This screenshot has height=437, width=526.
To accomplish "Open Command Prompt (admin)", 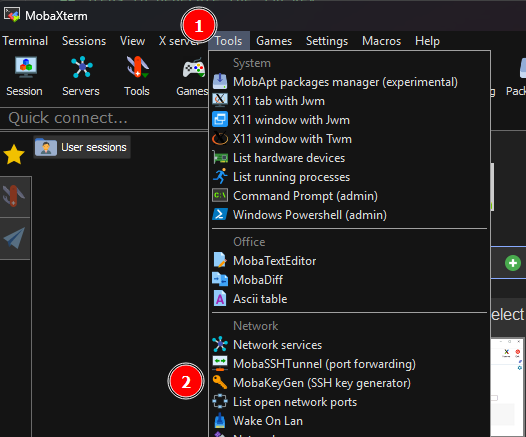I will tap(349, 196).
